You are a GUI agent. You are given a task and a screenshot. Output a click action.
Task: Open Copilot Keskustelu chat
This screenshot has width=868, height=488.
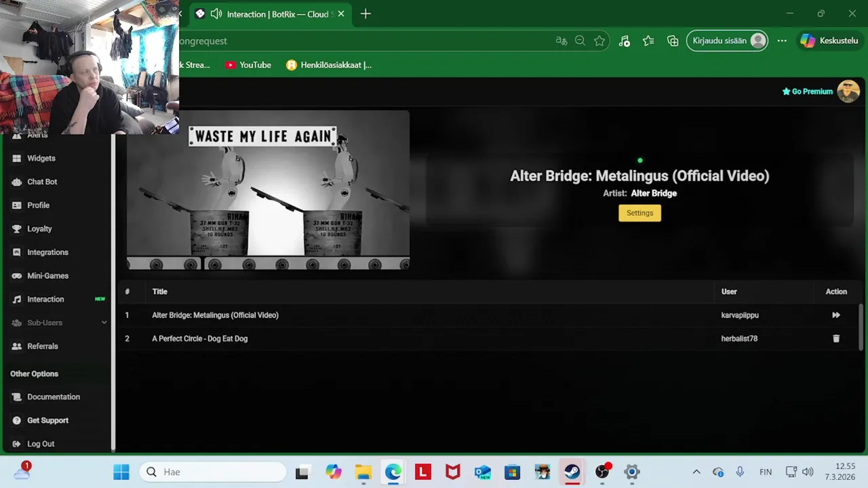830,41
